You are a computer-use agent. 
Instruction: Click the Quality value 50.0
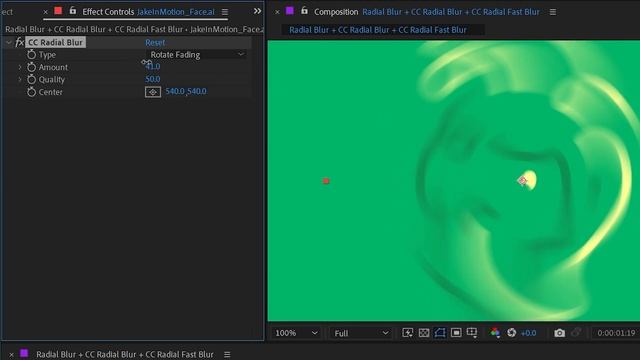(x=153, y=79)
